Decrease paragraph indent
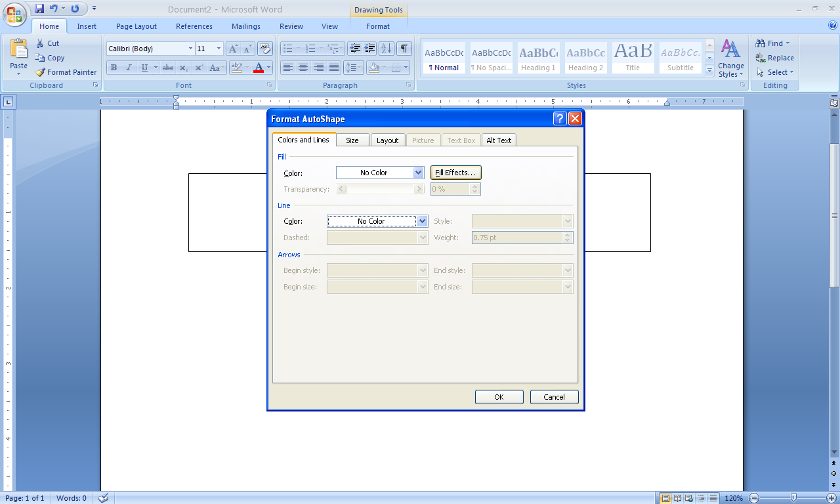This screenshot has height=504, width=840. pos(355,49)
